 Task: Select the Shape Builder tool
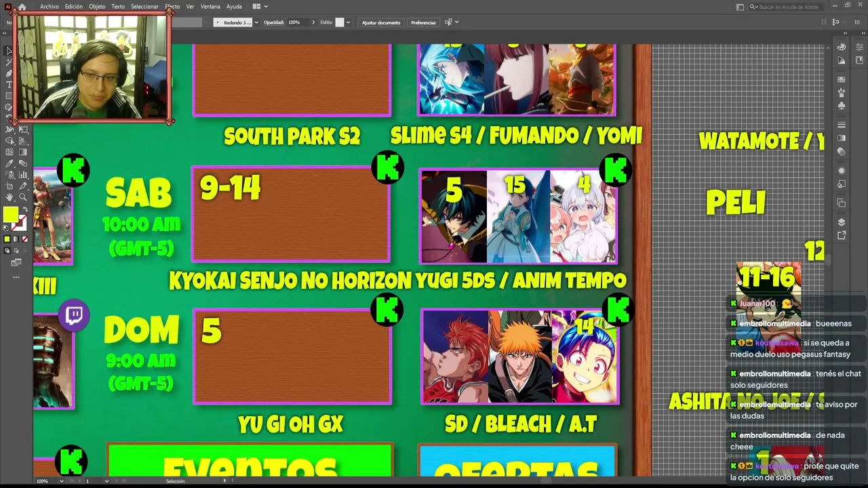point(9,141)
